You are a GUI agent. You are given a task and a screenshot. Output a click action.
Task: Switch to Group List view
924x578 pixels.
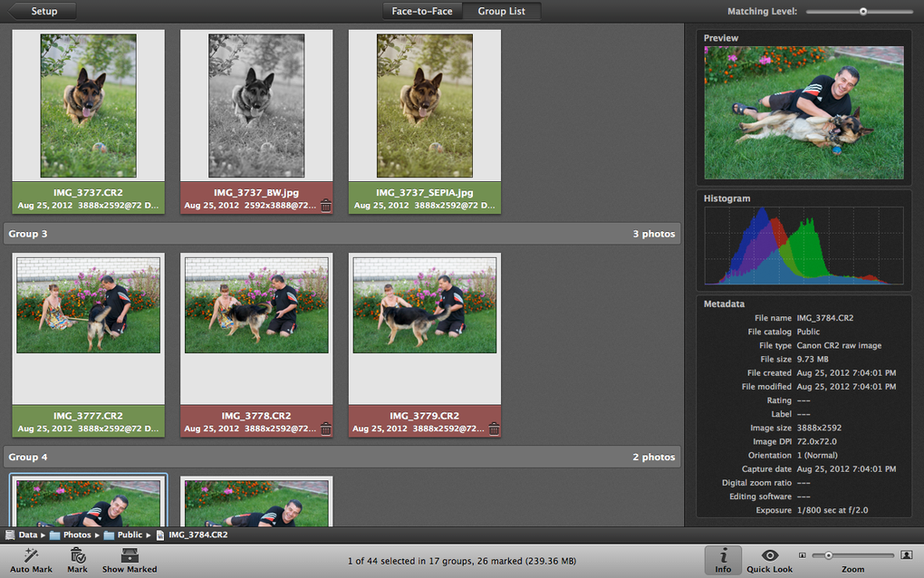(x=502, y=11)
